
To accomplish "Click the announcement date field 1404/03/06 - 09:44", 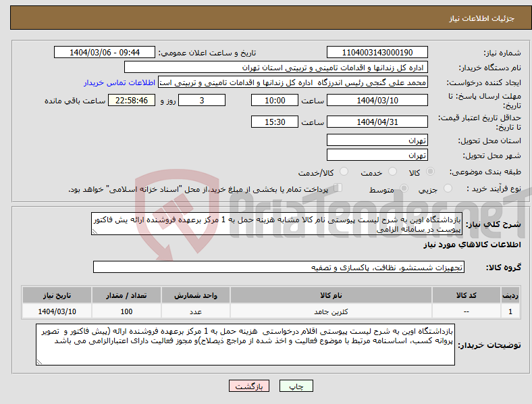I will tap(105, 52).
